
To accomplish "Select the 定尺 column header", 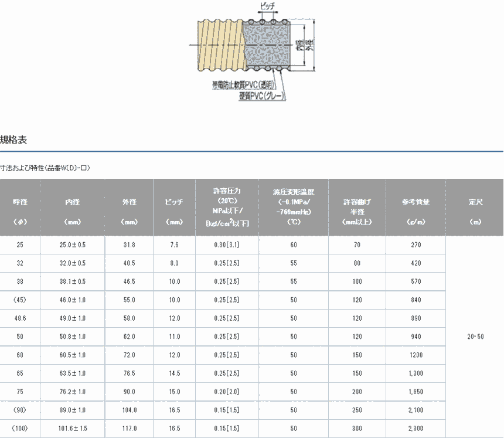I will coord(475,202).
